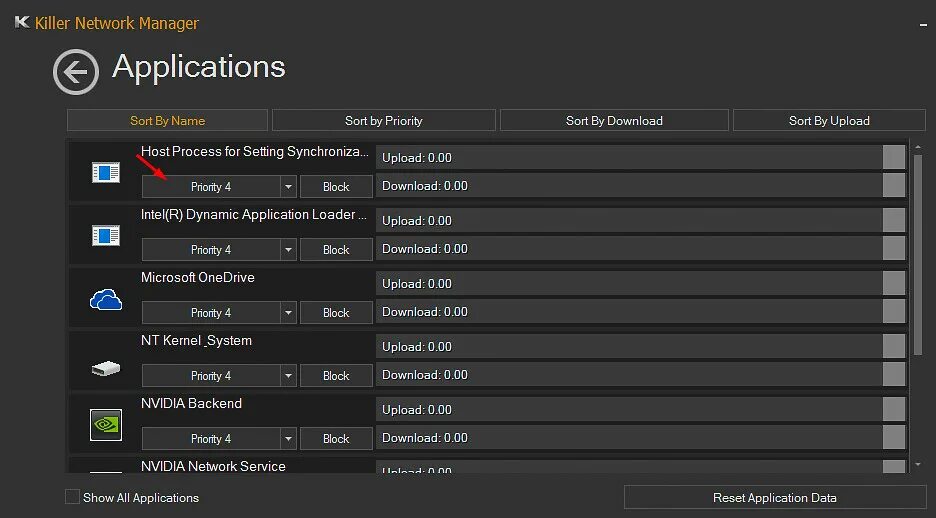The width and height of the screenshot is (936, 518).
Task: Expand priority arrow for Intel Dynamic Loader
Action: point(288,250)
